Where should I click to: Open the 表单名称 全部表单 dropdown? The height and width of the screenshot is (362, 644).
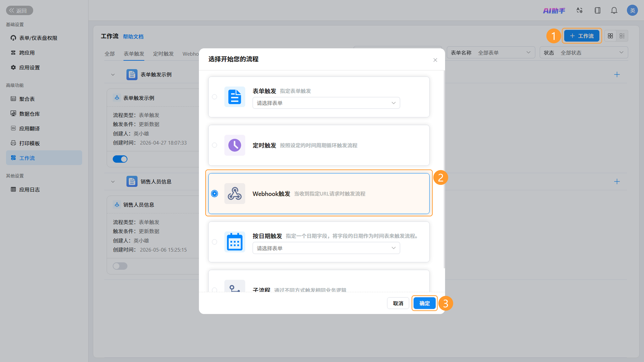tap(491, 53)
